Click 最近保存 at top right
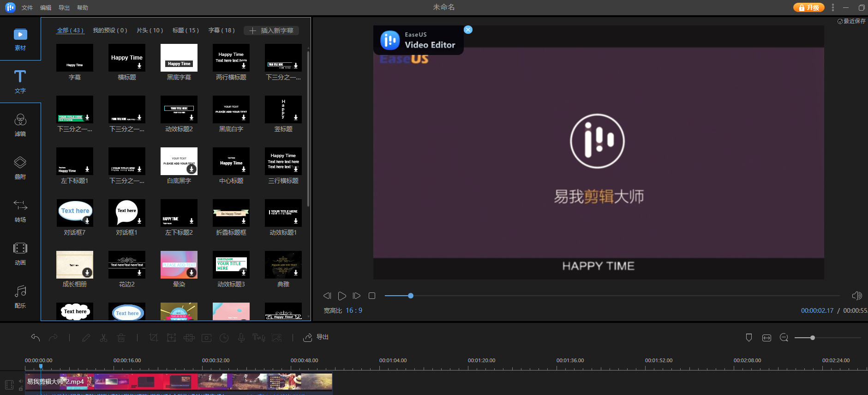This screenshot has height=395, width=868. (852, 21)
